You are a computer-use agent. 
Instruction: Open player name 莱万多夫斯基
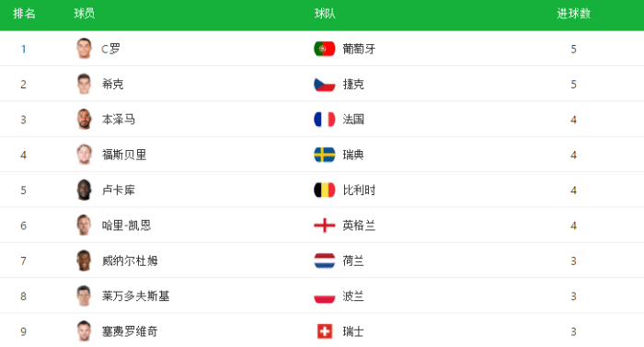(135, 296)
